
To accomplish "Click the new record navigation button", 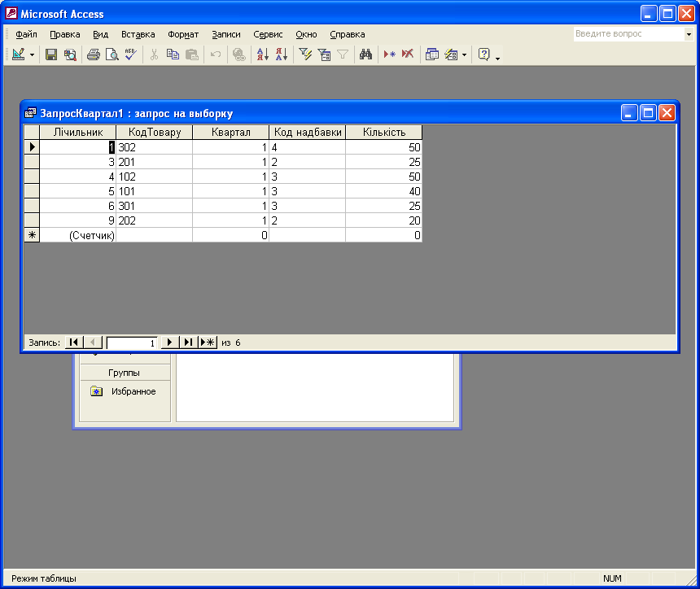I will [208, 342].
